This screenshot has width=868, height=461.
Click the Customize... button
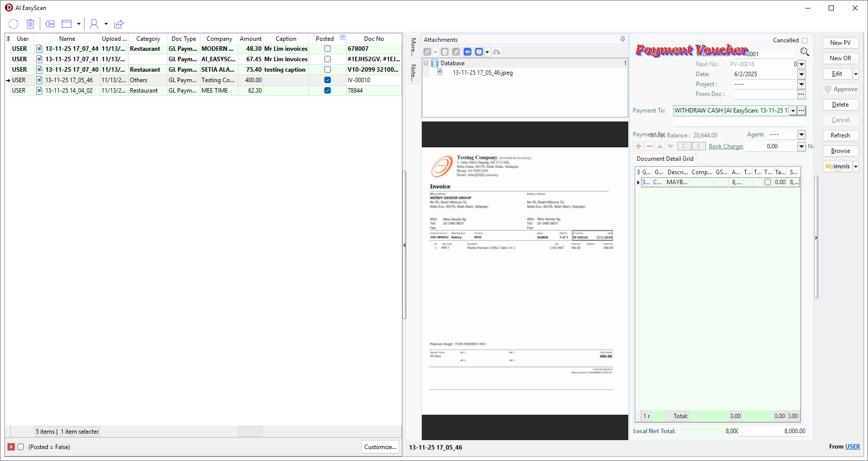[x=380, y=447]
